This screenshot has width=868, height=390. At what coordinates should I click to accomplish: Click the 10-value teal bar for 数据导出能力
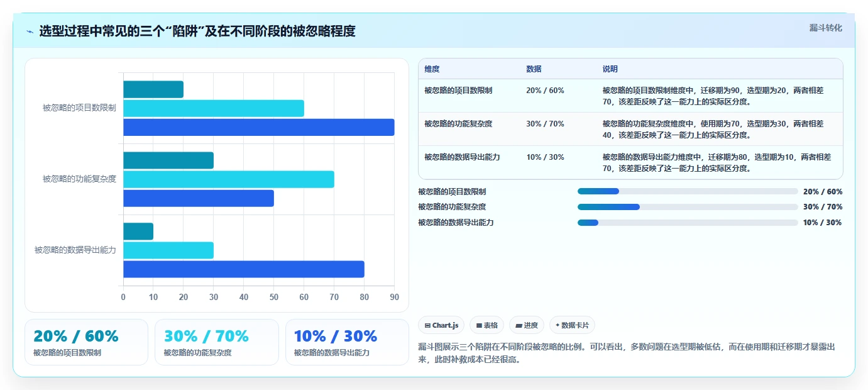[x=138, y=231]
